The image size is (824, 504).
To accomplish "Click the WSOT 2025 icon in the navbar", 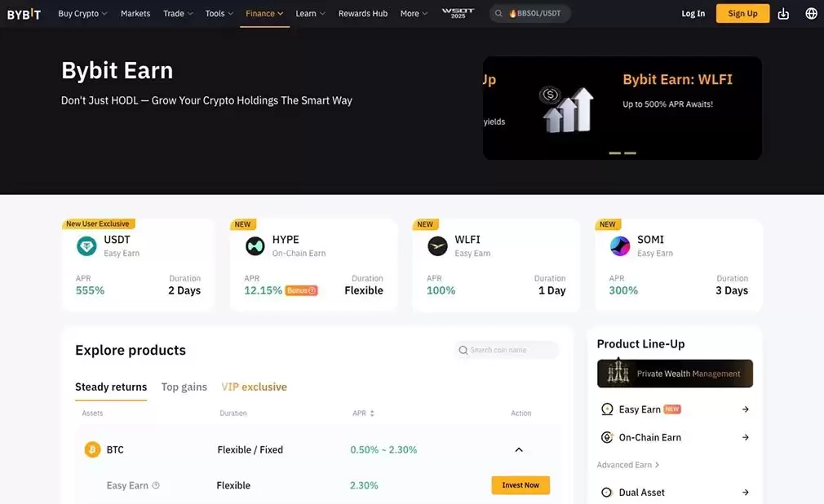I will [459, 12].
